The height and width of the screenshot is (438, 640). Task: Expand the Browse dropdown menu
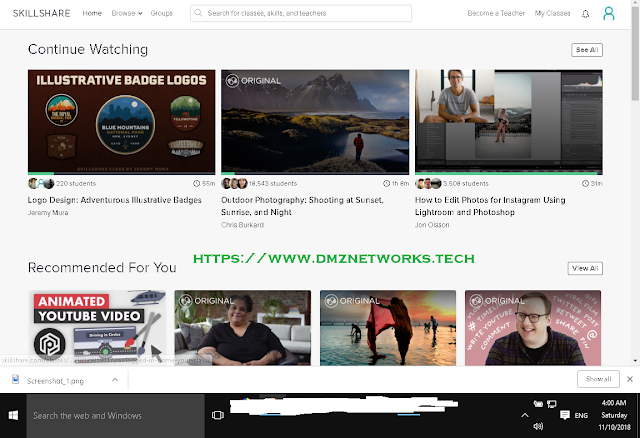click(127, 13)
